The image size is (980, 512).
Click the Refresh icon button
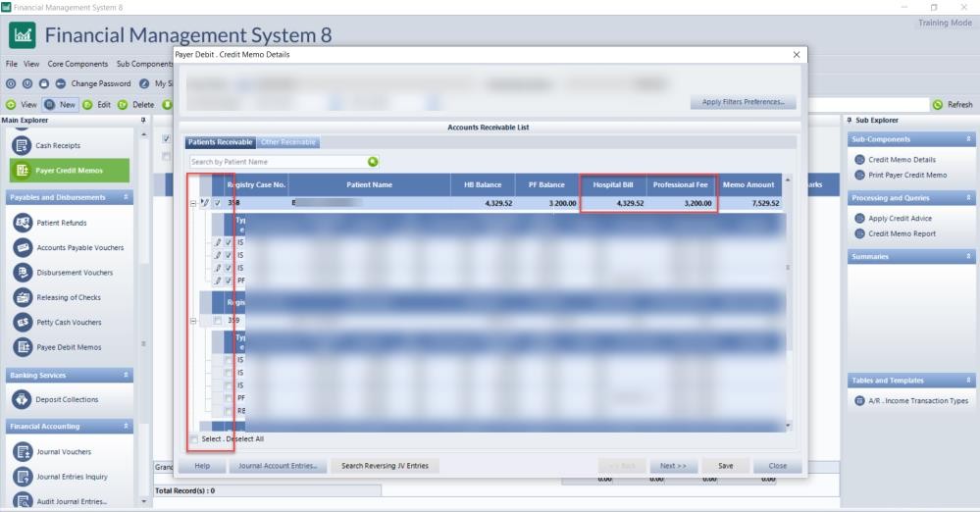point(938,105)
